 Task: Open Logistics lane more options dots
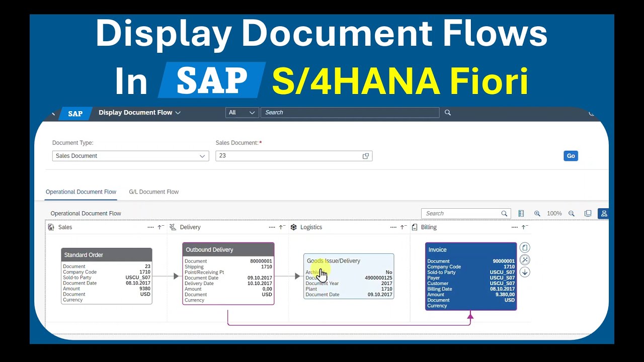[393, 227]
